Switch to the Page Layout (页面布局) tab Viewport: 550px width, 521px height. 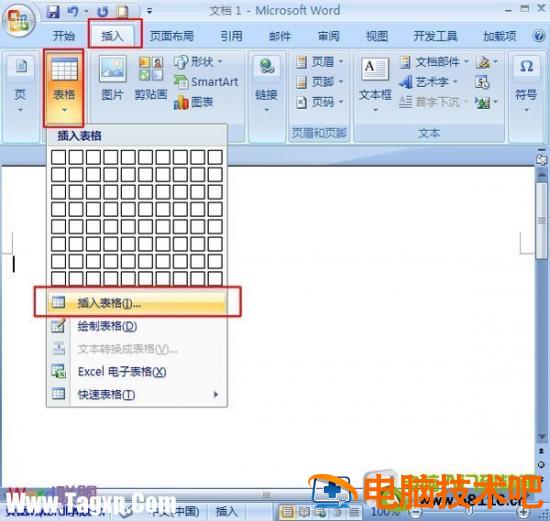click(172, 36)
